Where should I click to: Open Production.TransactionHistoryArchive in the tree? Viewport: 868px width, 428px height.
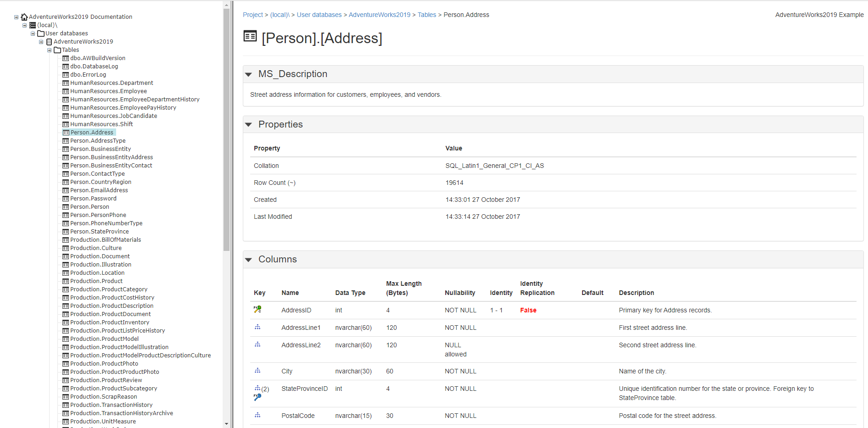coord(122,413)
